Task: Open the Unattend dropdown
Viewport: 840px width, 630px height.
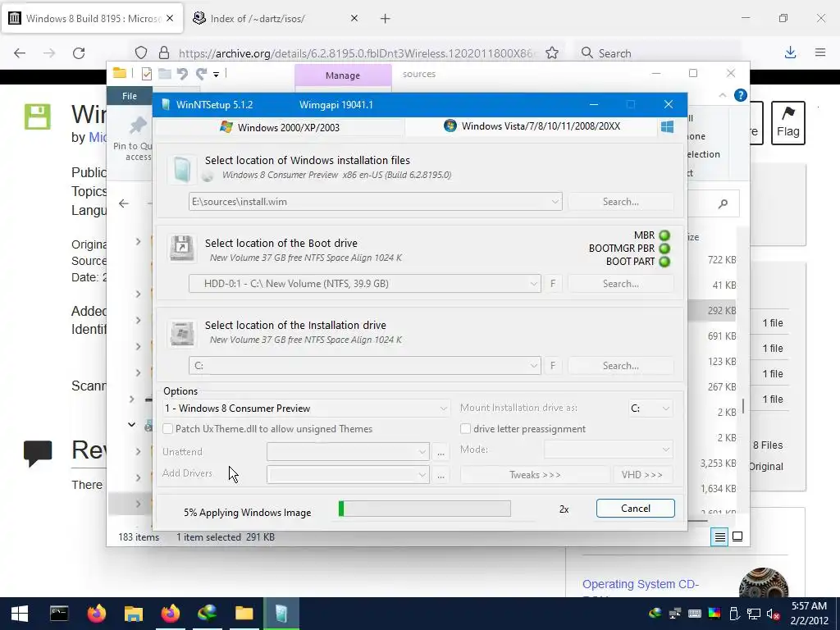Action: coord(348,452)
